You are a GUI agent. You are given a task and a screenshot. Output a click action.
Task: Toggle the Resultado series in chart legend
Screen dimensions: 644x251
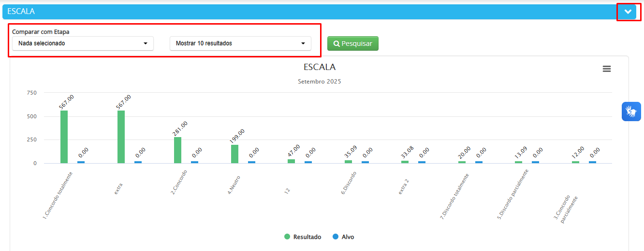click(303, 237)
